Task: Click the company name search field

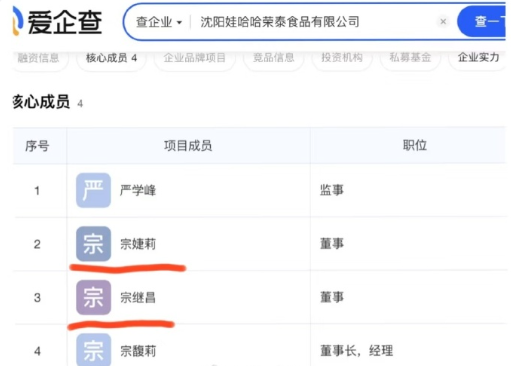Action: [x=313, y=22]
